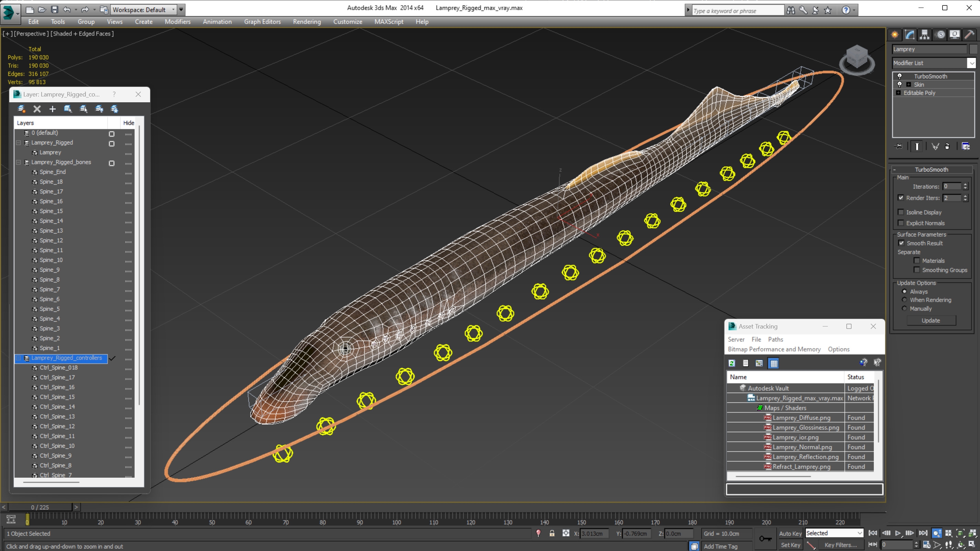Click the Undo arrow in quick access toolbar

67,10
